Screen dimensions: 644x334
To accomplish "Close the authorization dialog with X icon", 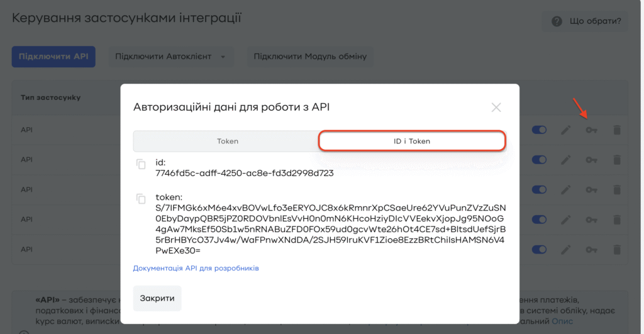I will click(x=496, y=108).
